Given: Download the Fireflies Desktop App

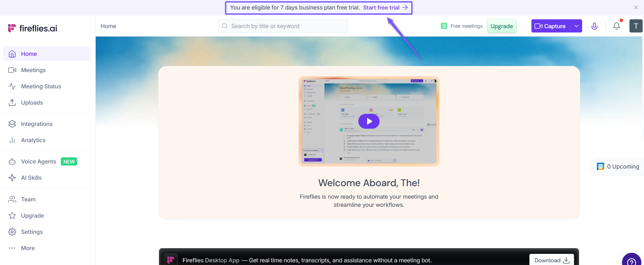Looking at the screenshot, I should [552, 260].
